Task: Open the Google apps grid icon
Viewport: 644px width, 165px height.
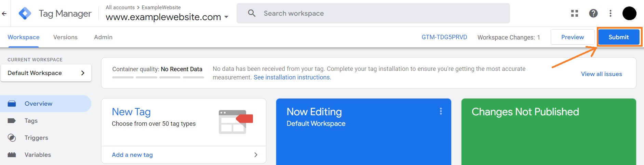Action: click(x=575, y=13)
